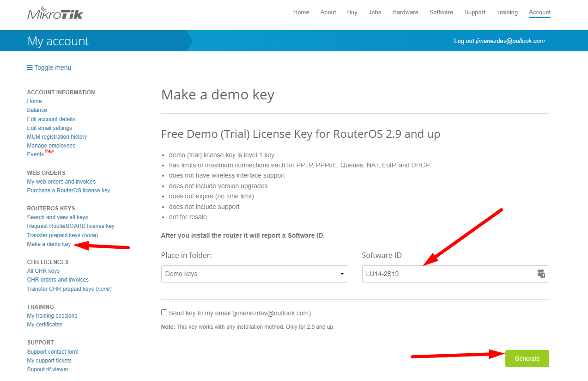Select Make a demo key in sidebar
Image resolution: width=588 pixels, height=381 pixels.
coord(48,244)
